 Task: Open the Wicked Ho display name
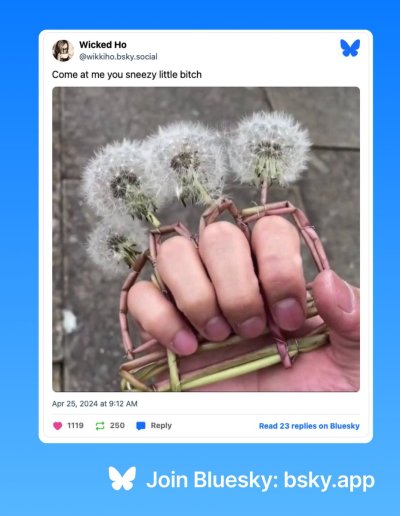[x=103, y=45]
